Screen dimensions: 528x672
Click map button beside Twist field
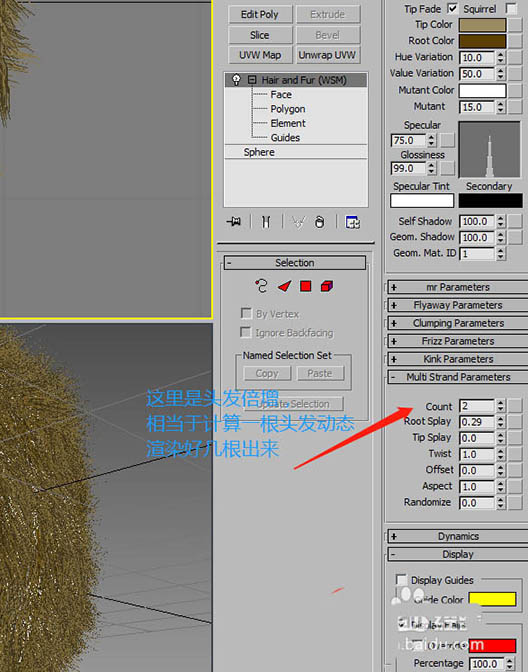(515, 454)
